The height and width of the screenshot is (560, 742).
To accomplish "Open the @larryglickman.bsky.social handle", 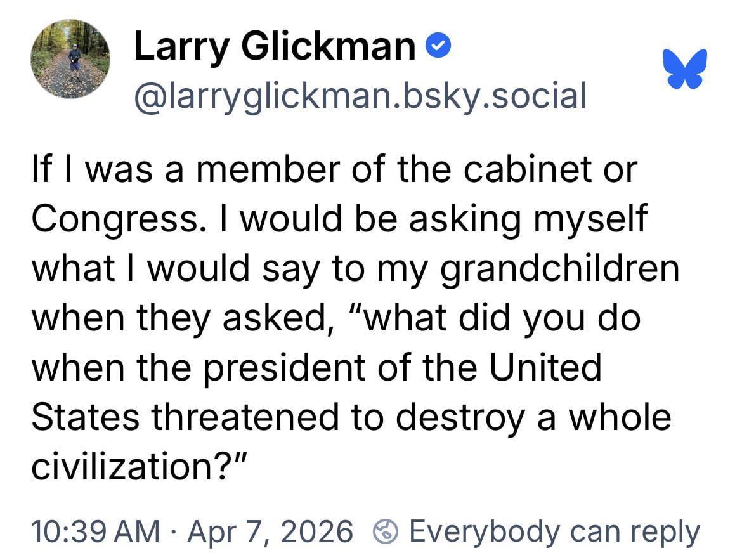I will click(x=360, y=96).
